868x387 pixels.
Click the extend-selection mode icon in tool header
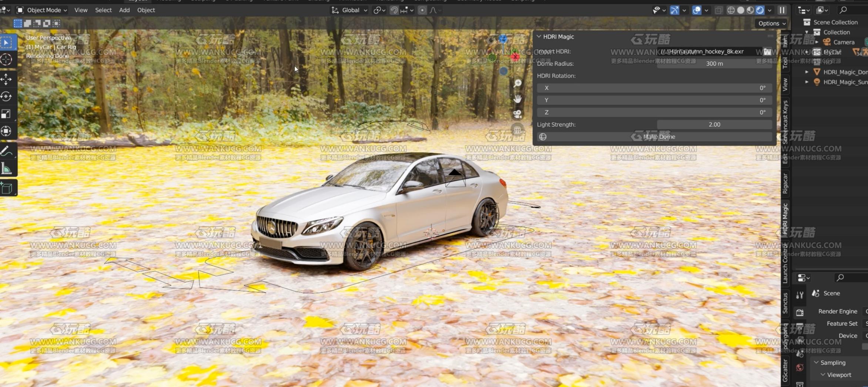pos(27,24)
